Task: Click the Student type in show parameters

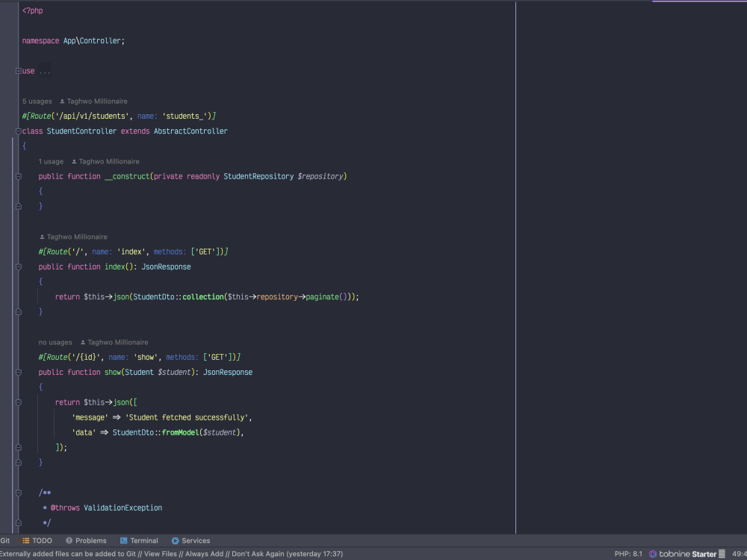Action: pos(139,372)
